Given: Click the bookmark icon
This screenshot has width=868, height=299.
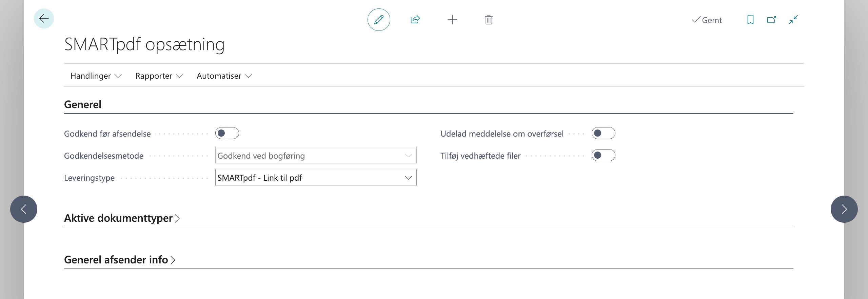Looking at the screenshot, I should tap(750, 20).
